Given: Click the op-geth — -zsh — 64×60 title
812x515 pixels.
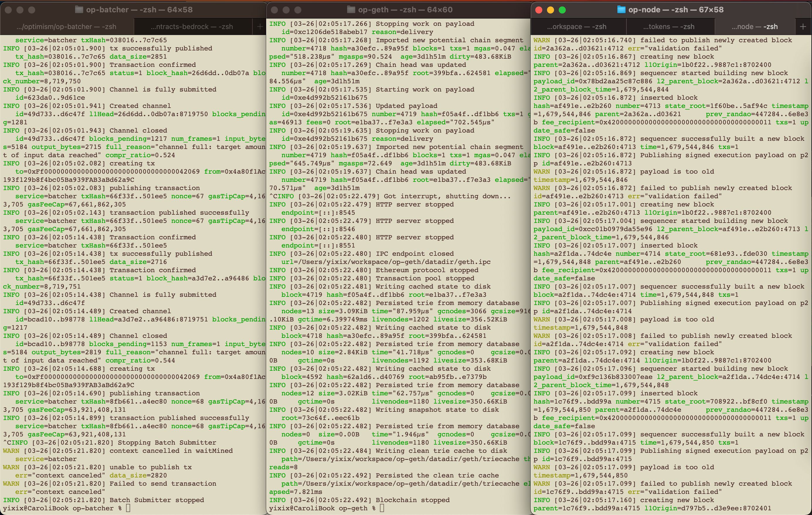Looking at the screenshot, I should point(405,9).
